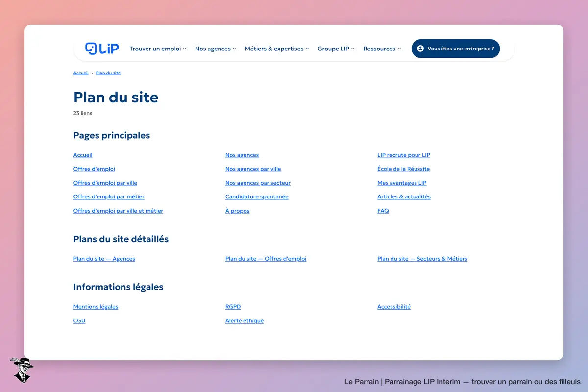Expand Métiers & expertises menu
Screen dimensions: 588x392
click(x=277, y=49)
